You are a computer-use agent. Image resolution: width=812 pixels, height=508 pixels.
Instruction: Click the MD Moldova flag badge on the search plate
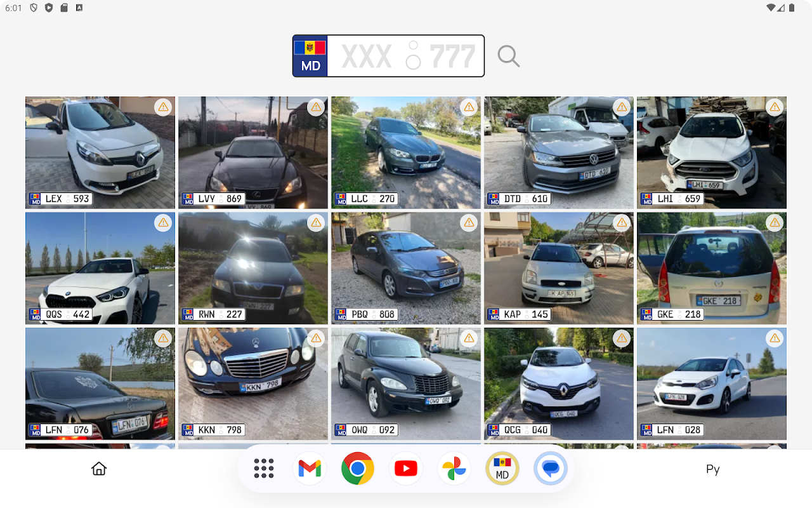click(310, 56)
